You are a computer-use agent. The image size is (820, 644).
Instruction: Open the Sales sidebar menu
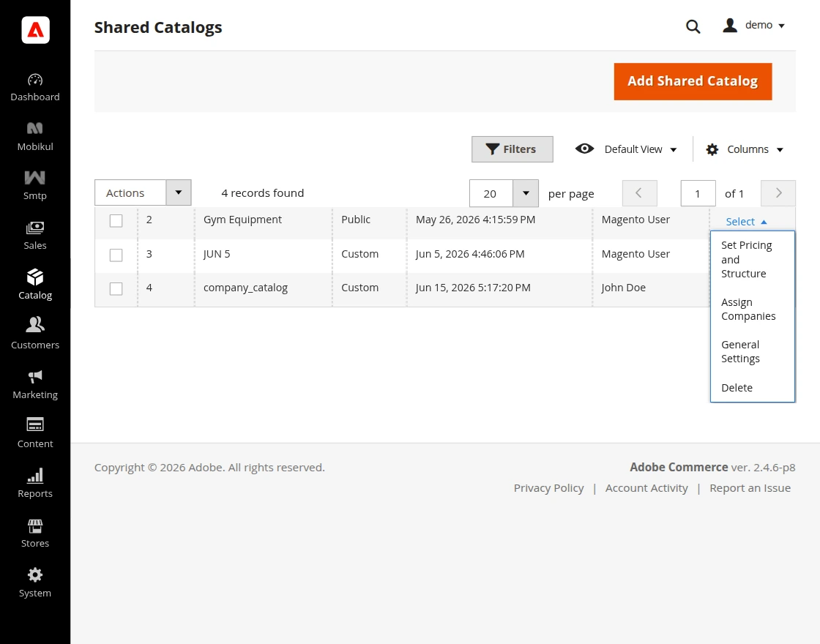pyautogui.click(x=35, y=236)
